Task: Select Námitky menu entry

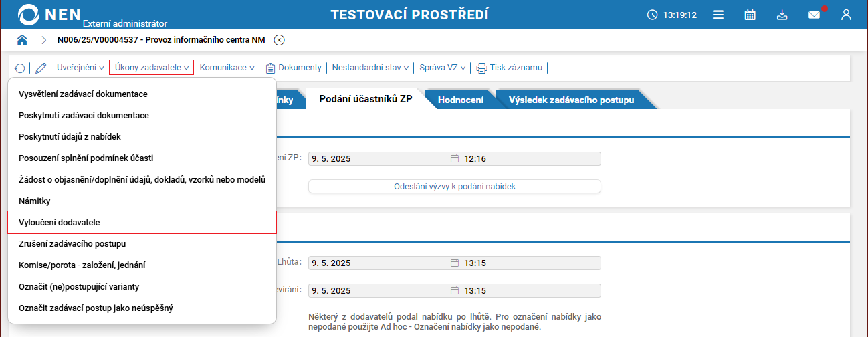Action: 142,201
